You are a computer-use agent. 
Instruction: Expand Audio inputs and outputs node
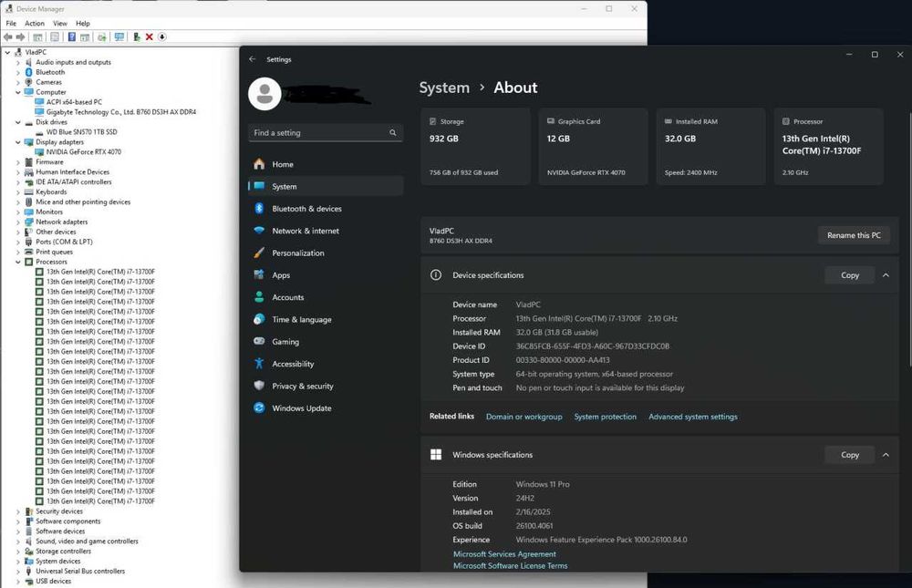pos(18,62)
